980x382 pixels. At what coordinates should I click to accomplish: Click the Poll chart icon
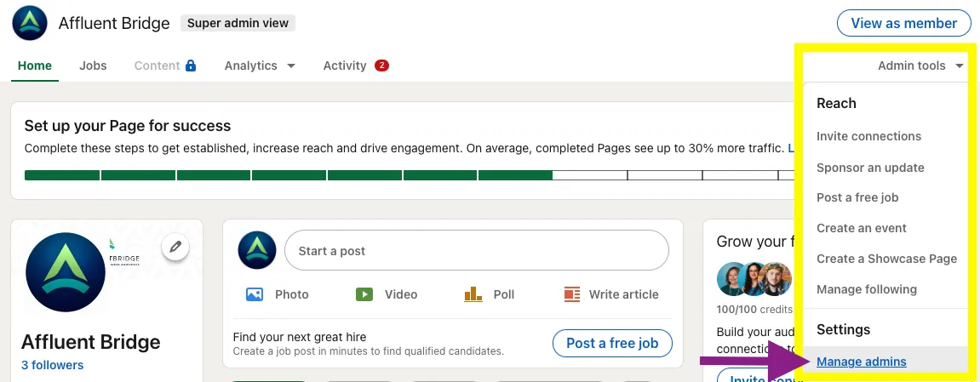pos(473,294)
